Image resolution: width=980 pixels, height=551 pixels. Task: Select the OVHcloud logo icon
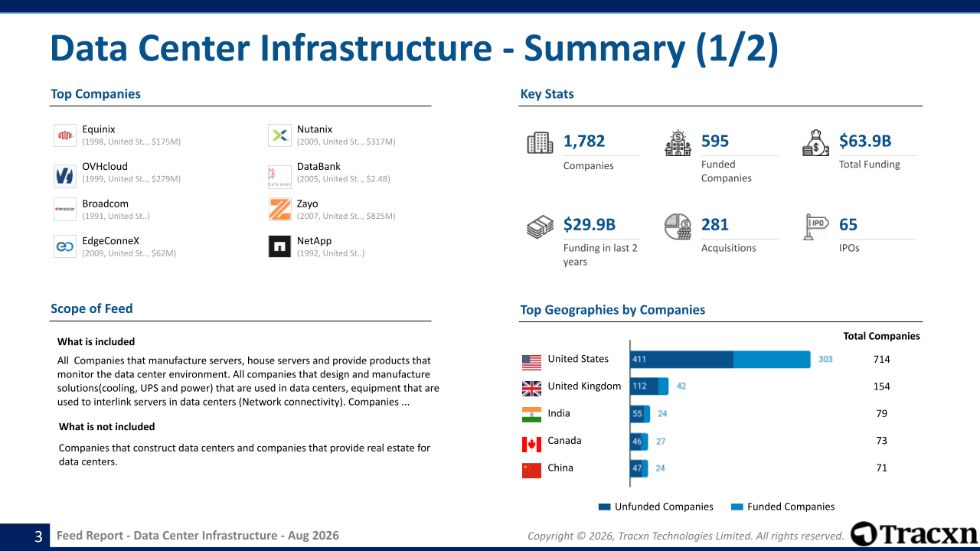(x=65, y=176)
